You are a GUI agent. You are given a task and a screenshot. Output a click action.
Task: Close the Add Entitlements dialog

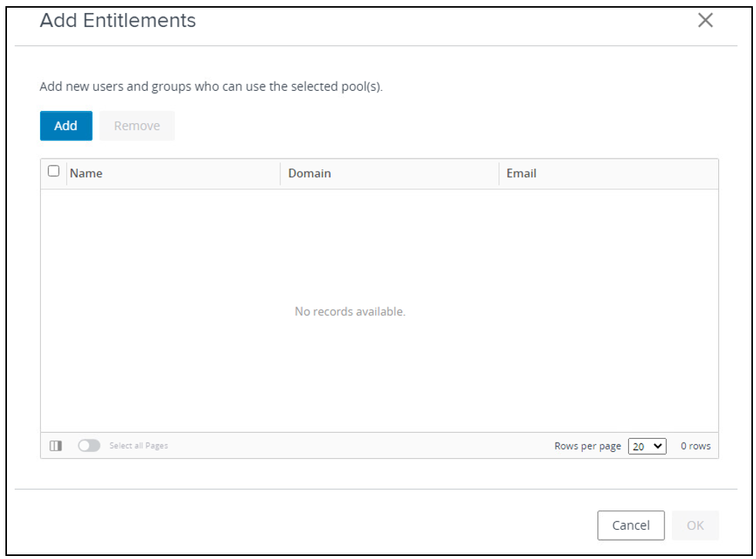coord(705,21)
